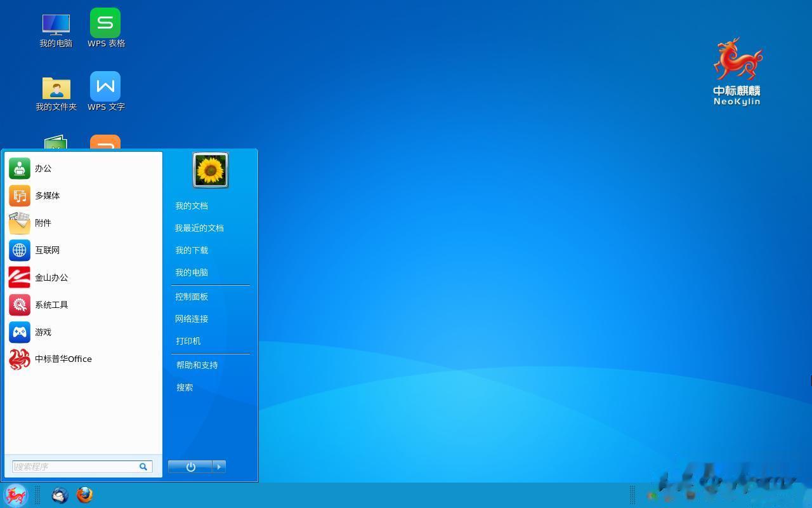Screen dimensions: 812x508
Task: Click the power shutdown button
Action: [190, 467]
